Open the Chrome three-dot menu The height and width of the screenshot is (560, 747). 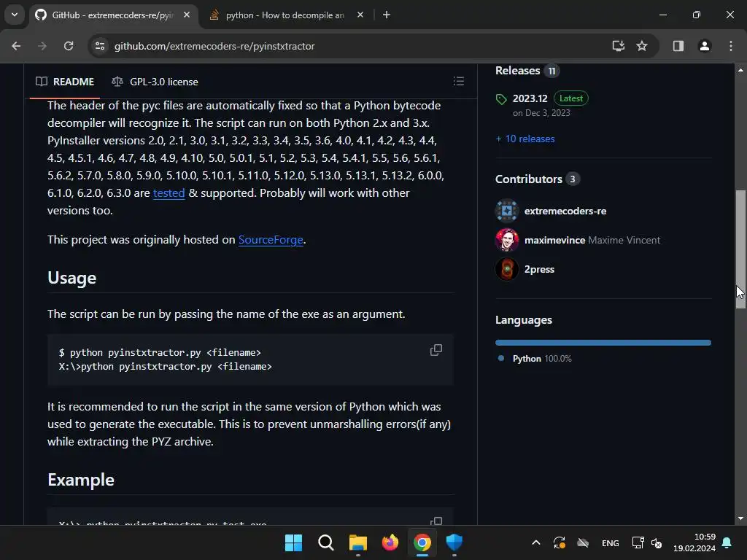coord(731,46)
